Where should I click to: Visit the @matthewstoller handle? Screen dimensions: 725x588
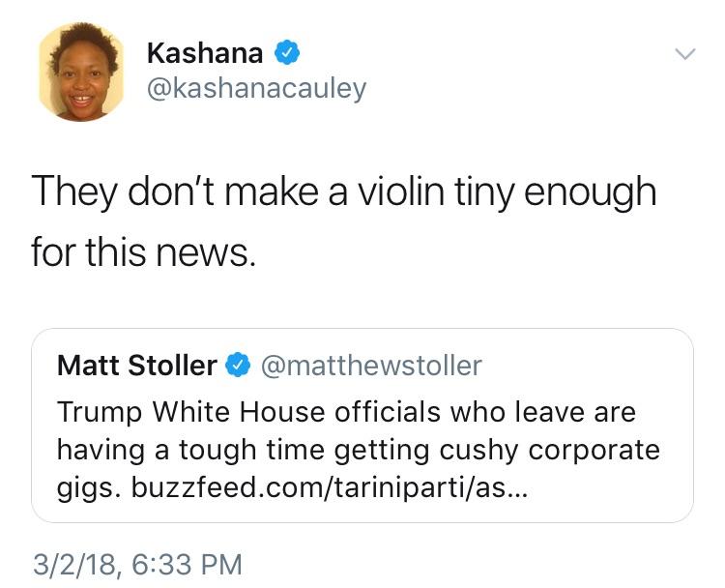point(371,366)
